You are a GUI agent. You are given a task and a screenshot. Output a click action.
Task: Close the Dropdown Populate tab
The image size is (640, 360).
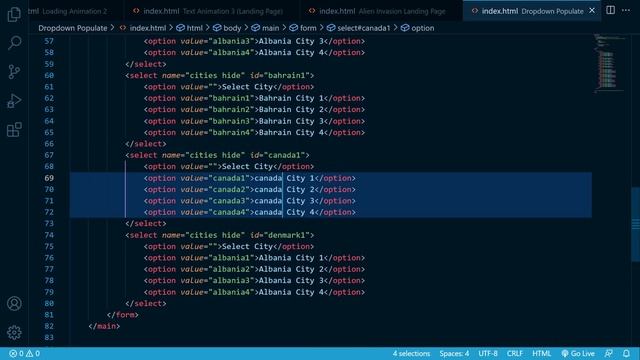(592, 11)
